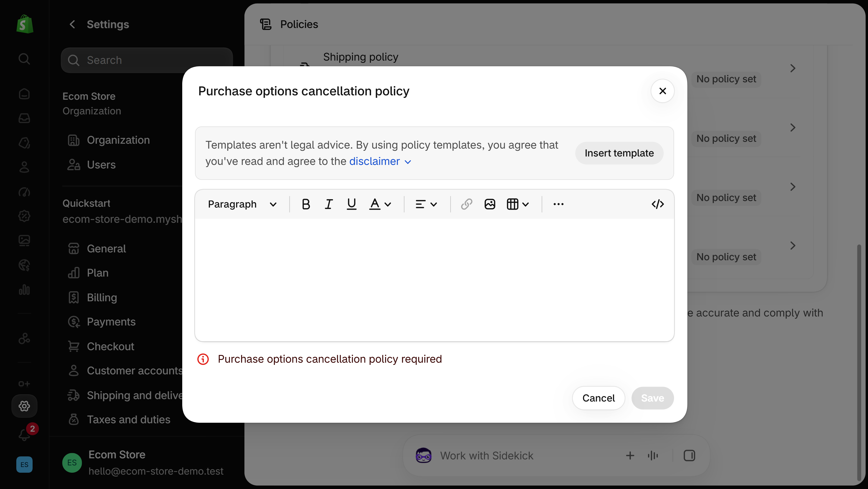Show more formatting options (three dots)
Screen dimensions: 868x489
pyautogui.click(x=558, y=204)
